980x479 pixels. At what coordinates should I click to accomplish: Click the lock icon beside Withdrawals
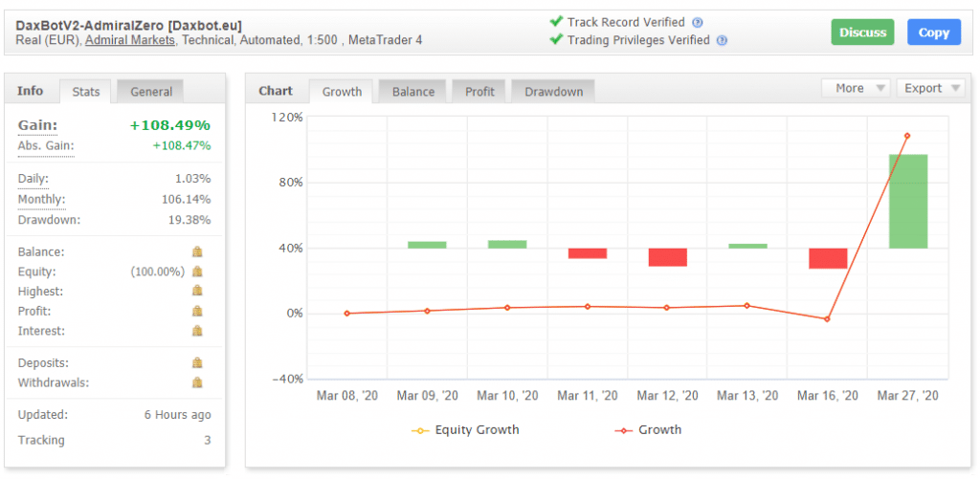(197, 382)
